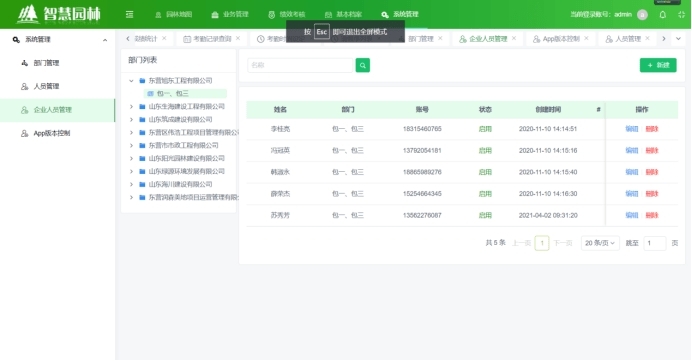Open 人员管理 in the sidebar

(46, 86)
